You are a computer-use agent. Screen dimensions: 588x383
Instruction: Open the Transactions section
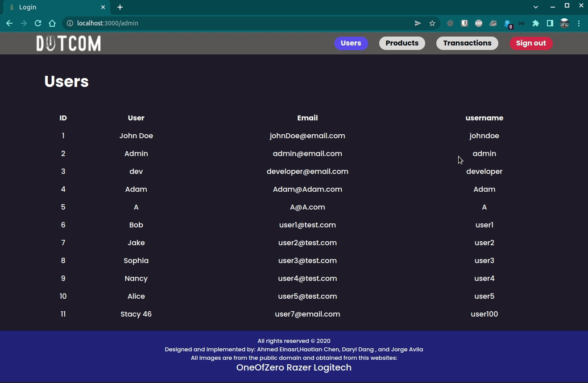pos(467,43)
